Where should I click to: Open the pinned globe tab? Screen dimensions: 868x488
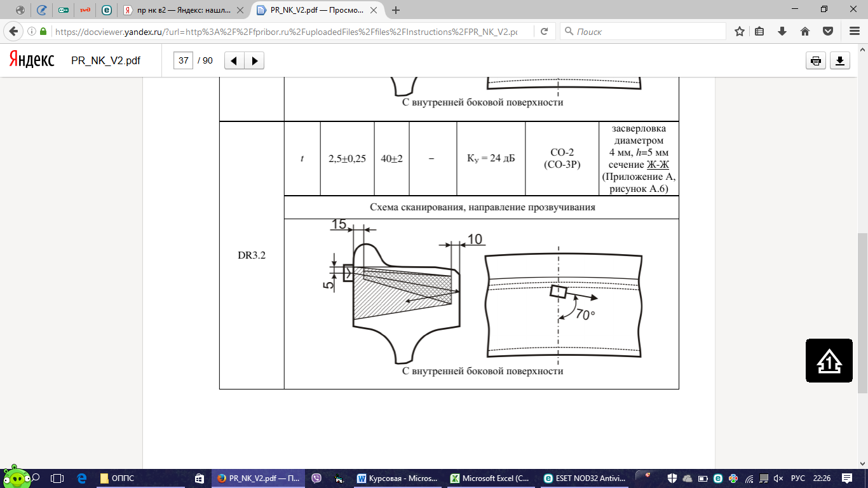pyautogui.click(x=20, y=10)
